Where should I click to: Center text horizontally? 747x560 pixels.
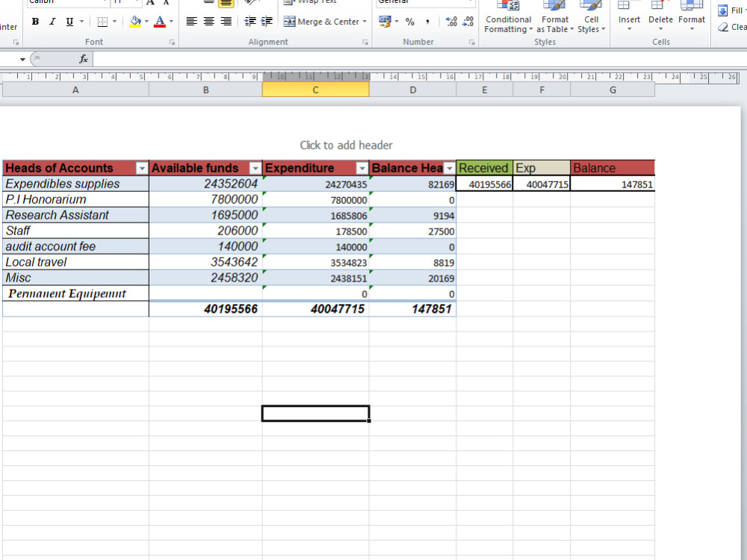click(208, 22)
